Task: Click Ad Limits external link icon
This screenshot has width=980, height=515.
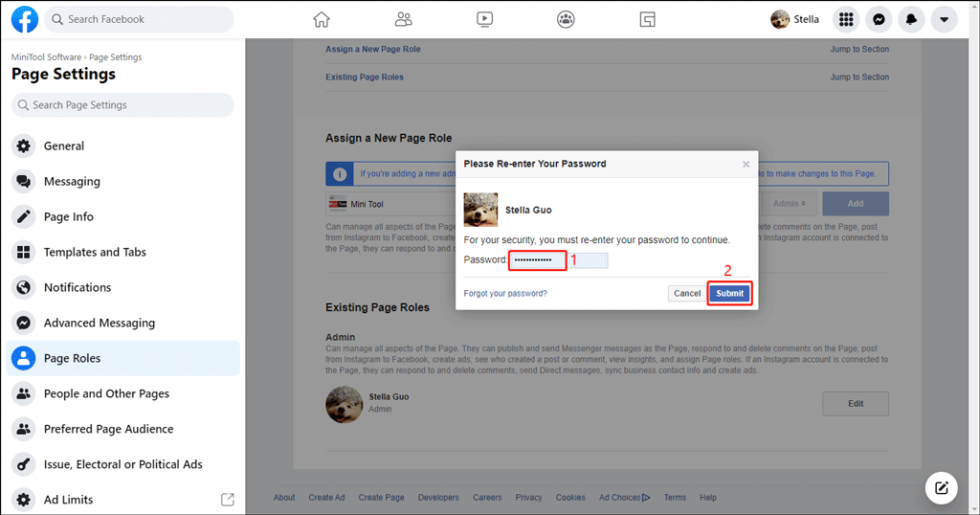Action: pos(228,500)
